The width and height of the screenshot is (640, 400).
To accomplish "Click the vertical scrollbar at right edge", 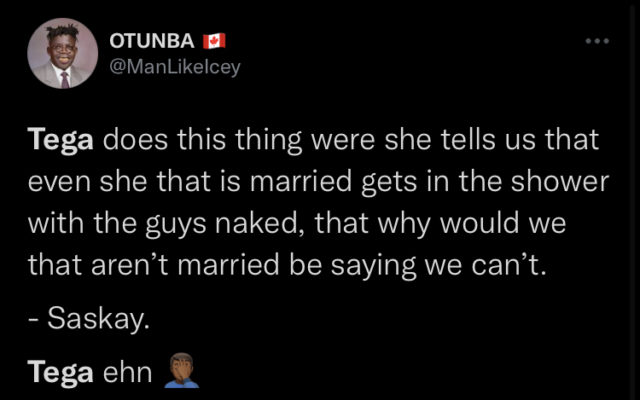I will point(632,200).
